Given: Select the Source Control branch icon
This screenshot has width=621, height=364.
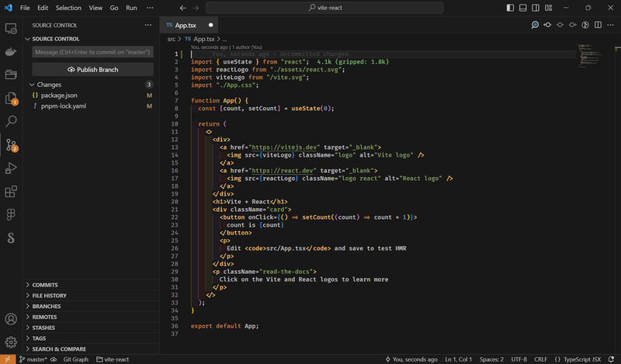Looking at the screenshot, I should coord(11,145).
